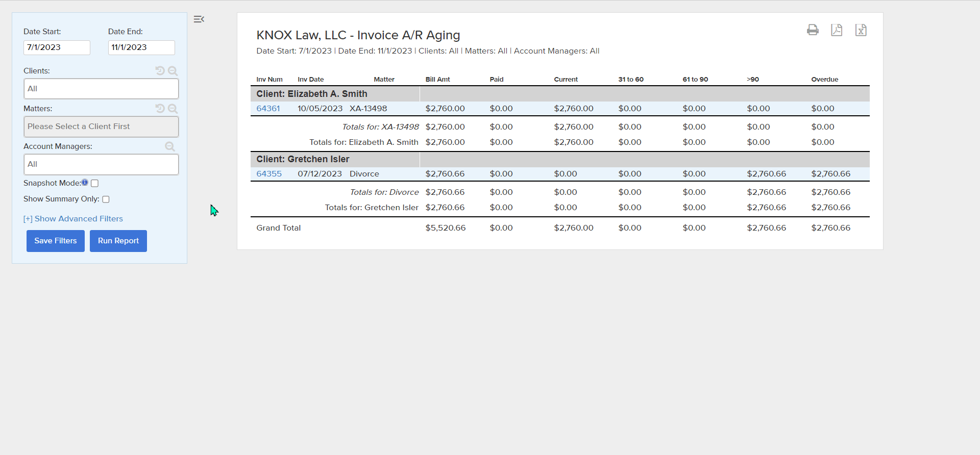Image resolution: width=980 pixels, height=455 pixels.
Task: Select Totals for: Divorce label
Action: tap(384, 192)
